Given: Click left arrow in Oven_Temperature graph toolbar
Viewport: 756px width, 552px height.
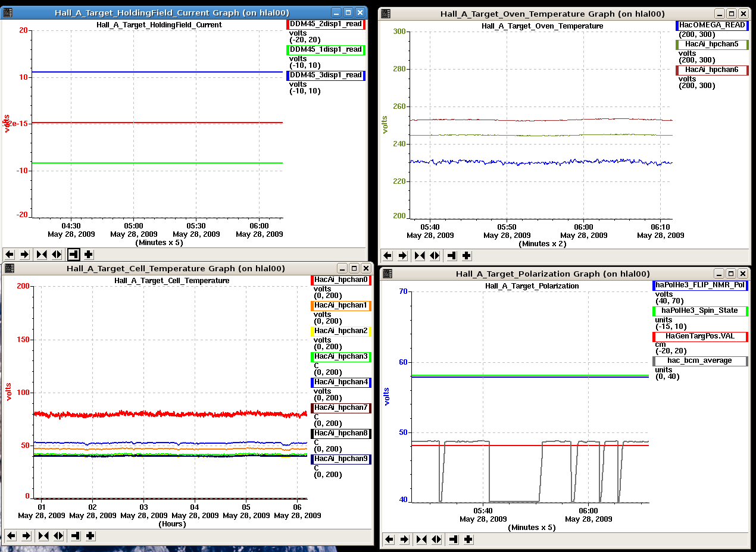Looking at the screenshot, I should 388,256.
